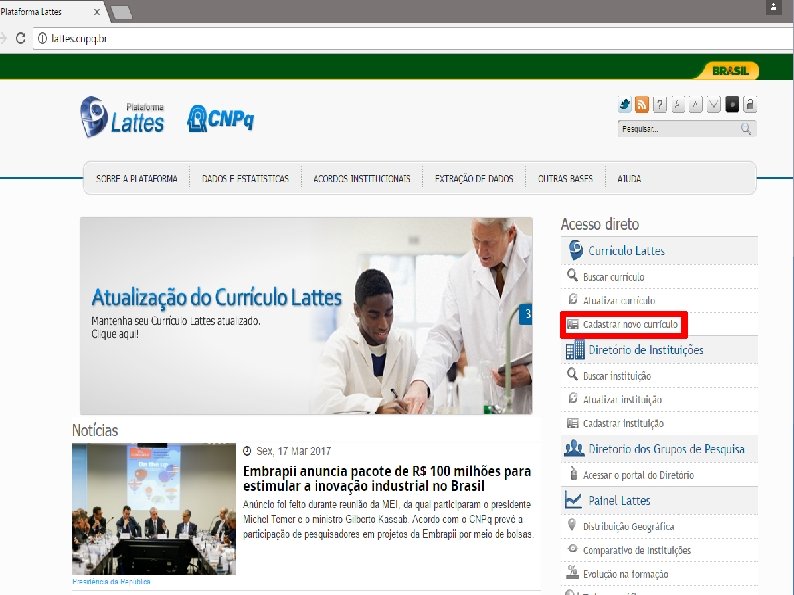The width and height of the screenshot is (794, 595).
Task: Click the Comparativo de Instituições icon
Action: click(x=573, y=548)
